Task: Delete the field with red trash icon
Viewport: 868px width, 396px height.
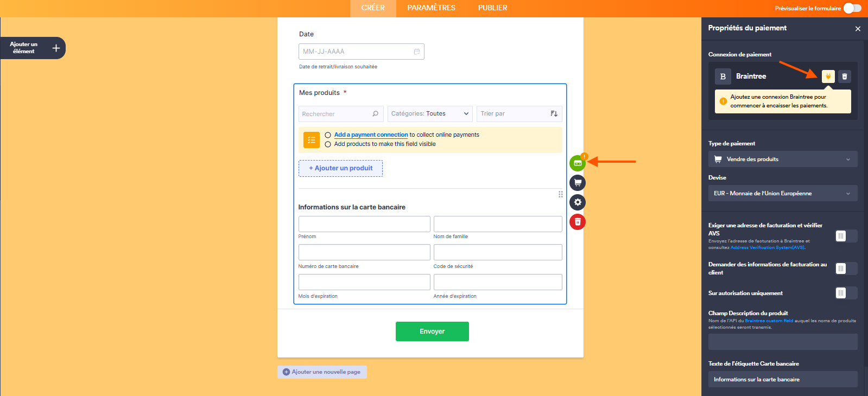Action: coord(578,222)
